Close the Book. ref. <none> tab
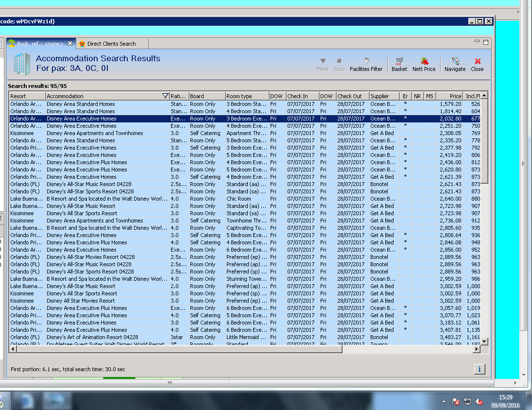 coord(70,43)
